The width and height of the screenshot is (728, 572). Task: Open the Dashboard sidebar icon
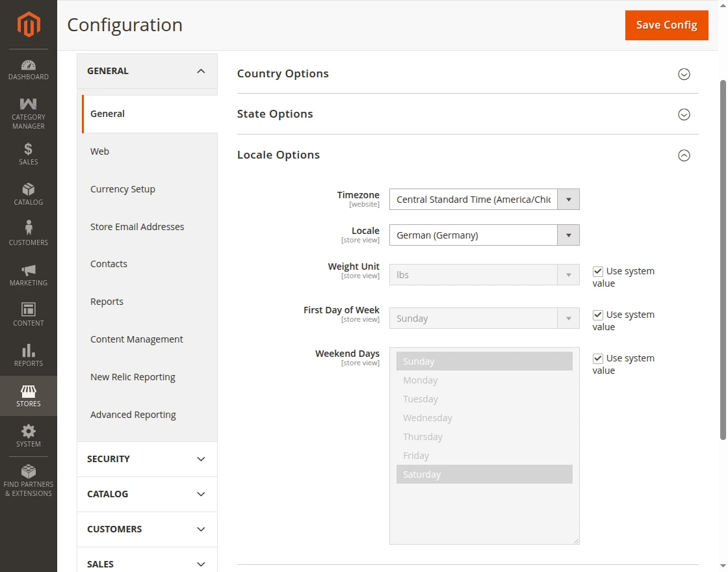pos(29,70)
